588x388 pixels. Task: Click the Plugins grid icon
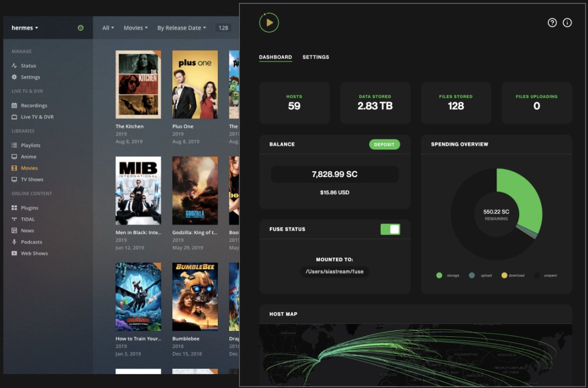pos(14,208)
